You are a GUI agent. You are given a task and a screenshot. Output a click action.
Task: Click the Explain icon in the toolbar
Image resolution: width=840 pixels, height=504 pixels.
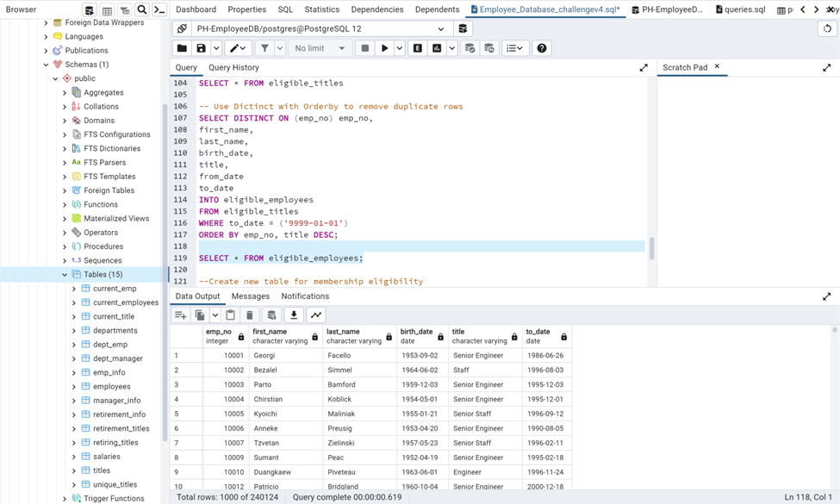418,48
